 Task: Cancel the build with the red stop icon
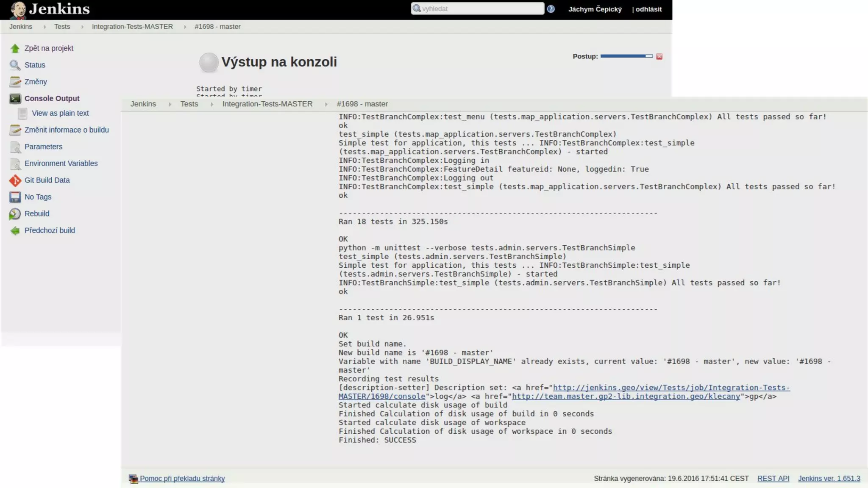(x=659, y=56)
